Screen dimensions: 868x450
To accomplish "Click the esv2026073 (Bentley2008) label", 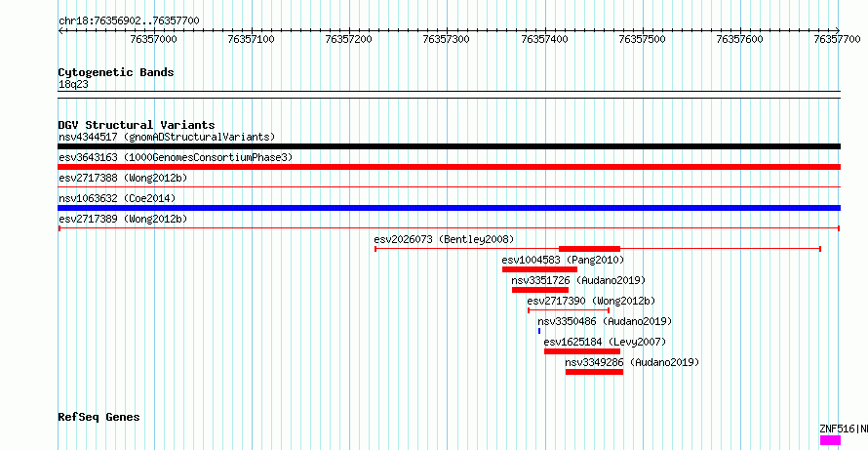I will pyautogui.click(x=444, y=239).
